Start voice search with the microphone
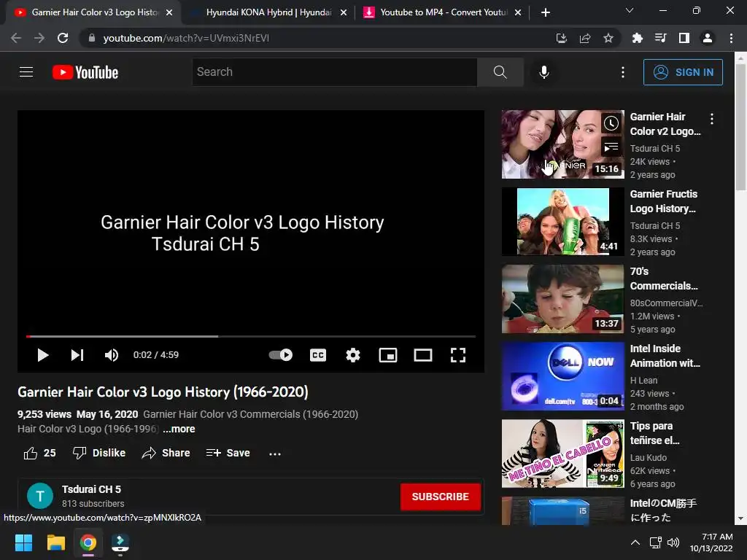 point(544,72)
